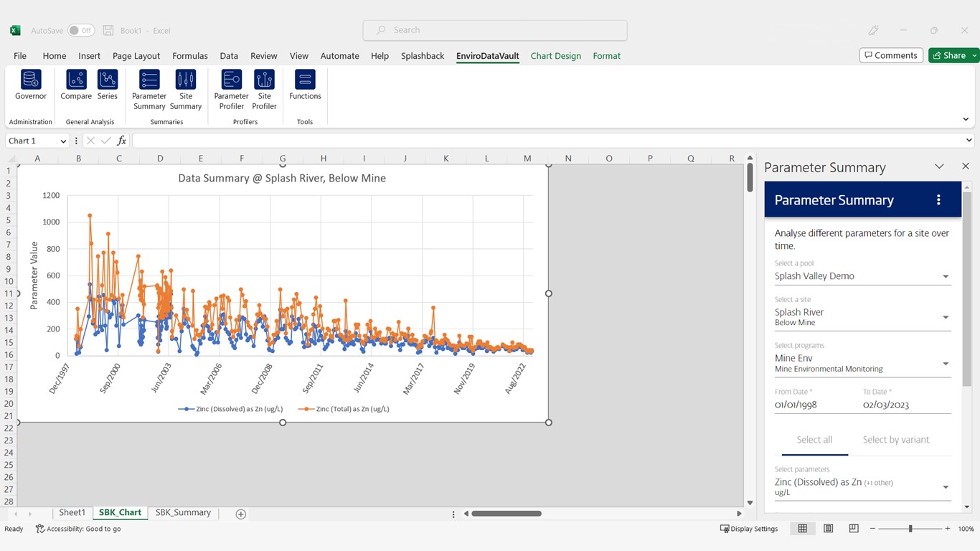Switch to Page Break Preview in status bar
This screenshot has height=551, width=980.
854,529
